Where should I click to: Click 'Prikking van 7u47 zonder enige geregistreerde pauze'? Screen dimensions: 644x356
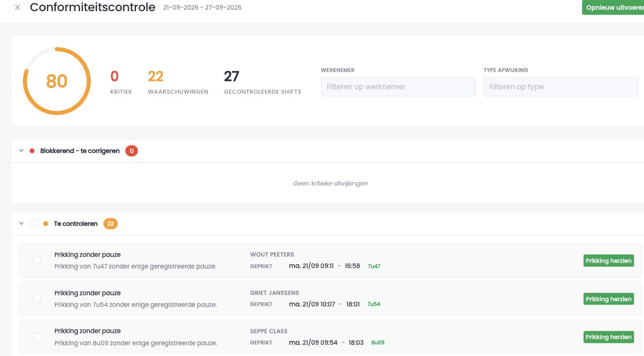point(136,266)
